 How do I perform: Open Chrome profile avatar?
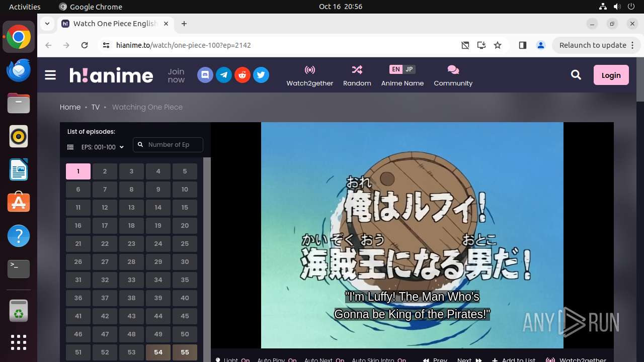coord(541,45)
